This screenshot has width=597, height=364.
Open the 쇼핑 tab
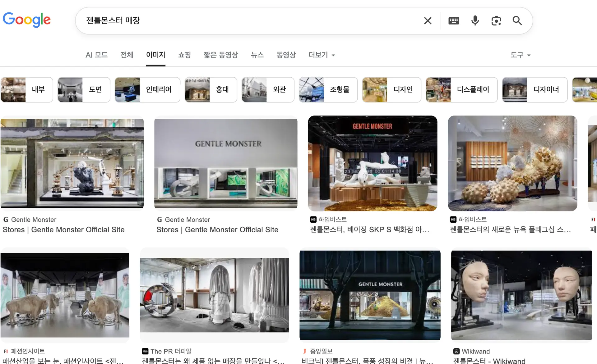(x=184, y=55)
